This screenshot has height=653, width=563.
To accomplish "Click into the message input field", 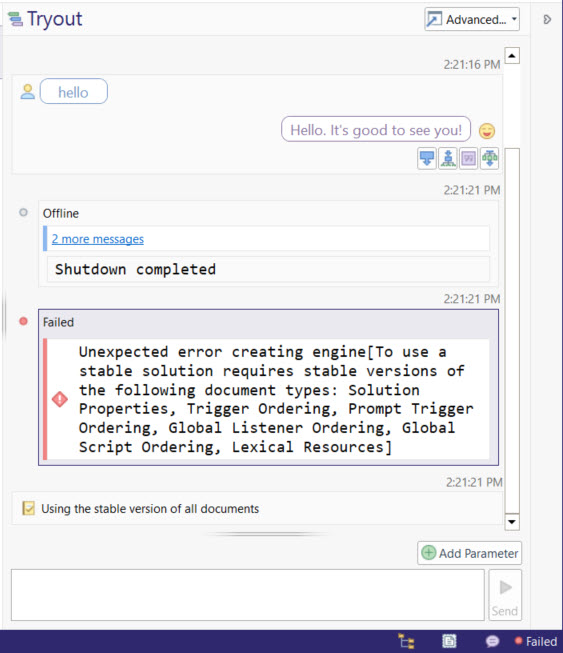I will point(248,595).
